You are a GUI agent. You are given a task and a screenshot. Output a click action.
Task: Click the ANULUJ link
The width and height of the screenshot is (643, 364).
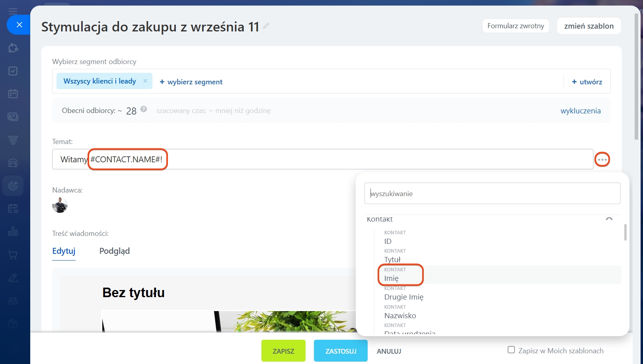tap(389, 351)
